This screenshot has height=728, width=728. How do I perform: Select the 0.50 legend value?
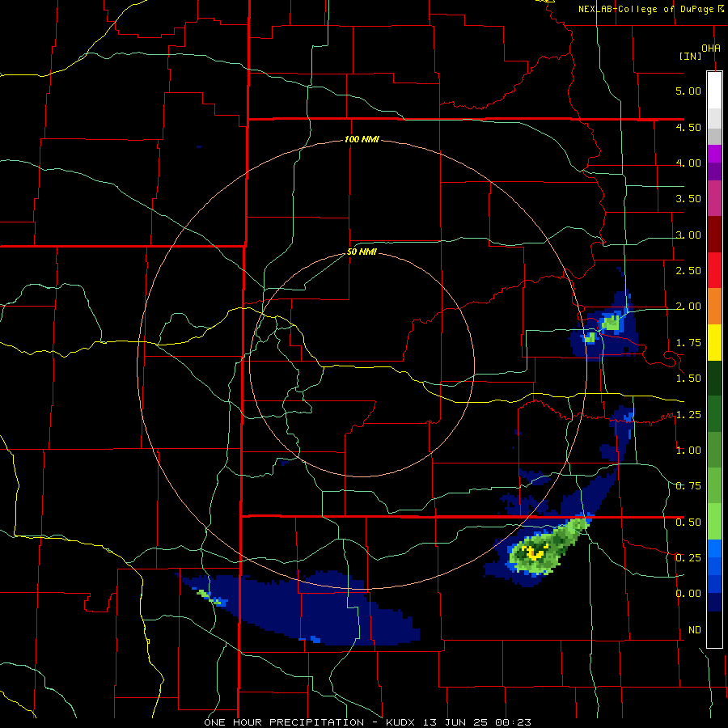[688, 523]
